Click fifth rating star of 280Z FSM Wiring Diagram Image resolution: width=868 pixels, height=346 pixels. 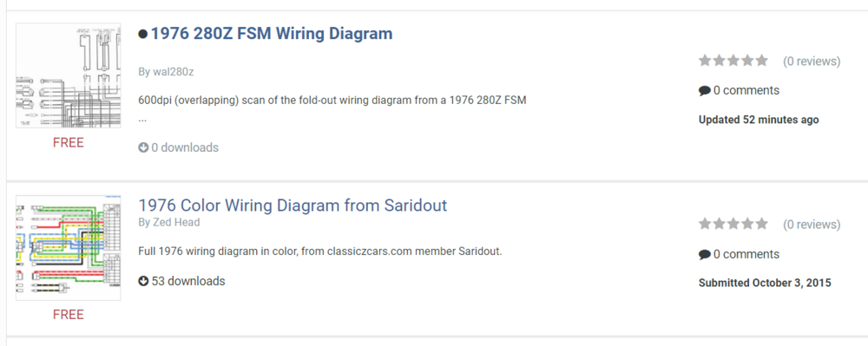tap(762, 60)
